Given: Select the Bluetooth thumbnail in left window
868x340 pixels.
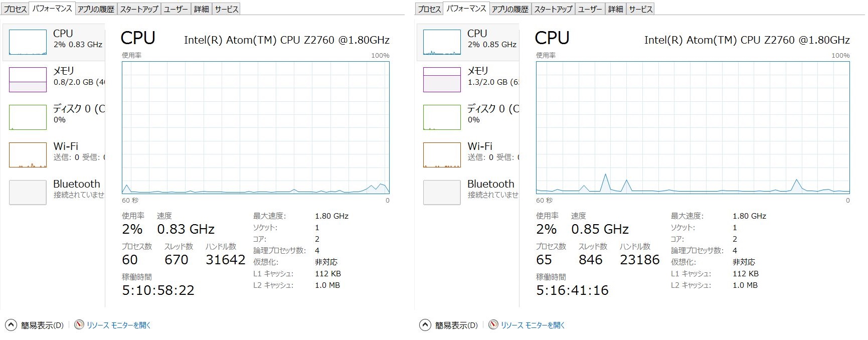Looking at the screenshot, I should click(x=28, y=193).
